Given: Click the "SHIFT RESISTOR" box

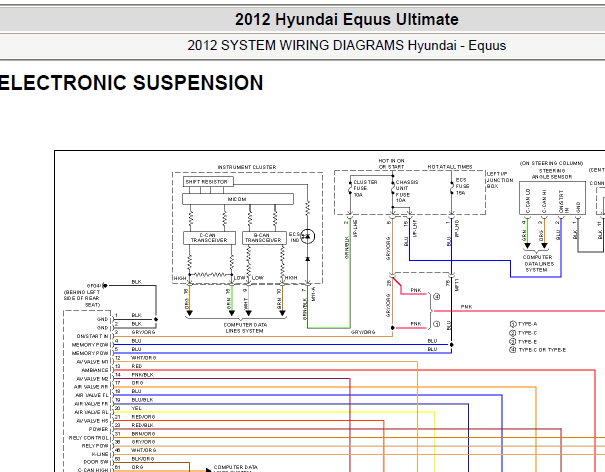Looking at the screenshot, I should (208, 181).
